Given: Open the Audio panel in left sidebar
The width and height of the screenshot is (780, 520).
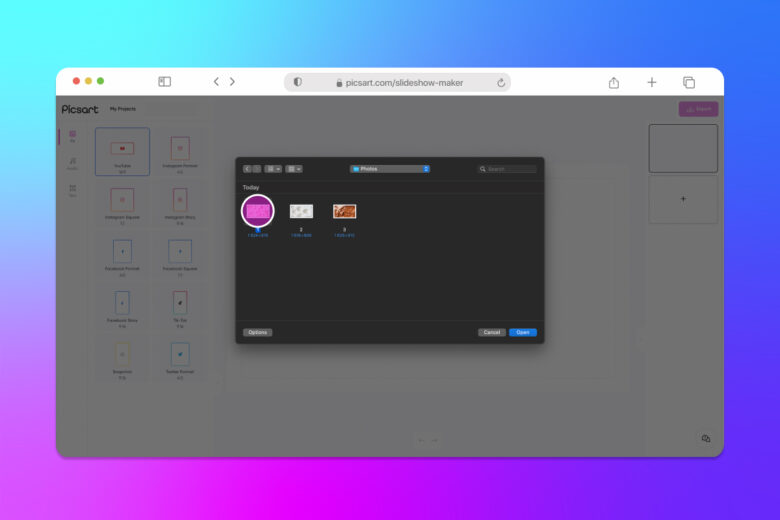Looking at the screenshot, I should pyautogui.click(x=73, y=164).
